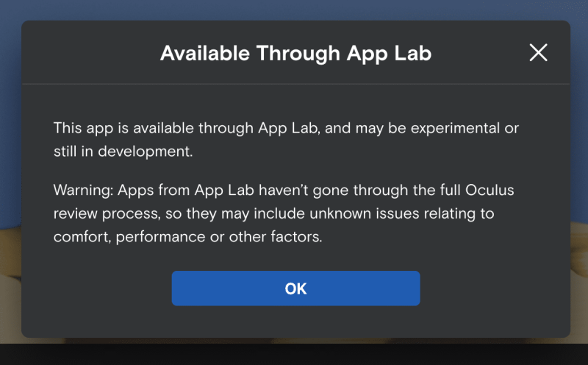Confirm the warning with the blue OK button

[296, 288]
